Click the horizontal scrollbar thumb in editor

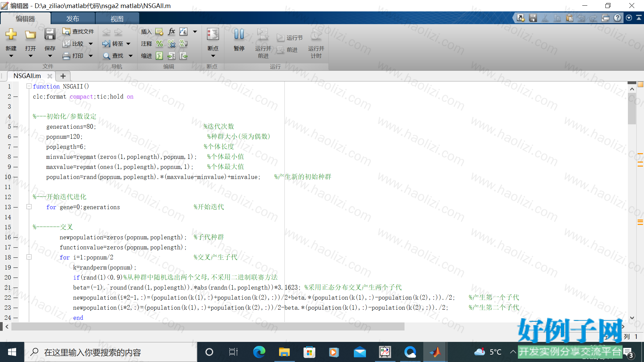(x=208, y=326)
